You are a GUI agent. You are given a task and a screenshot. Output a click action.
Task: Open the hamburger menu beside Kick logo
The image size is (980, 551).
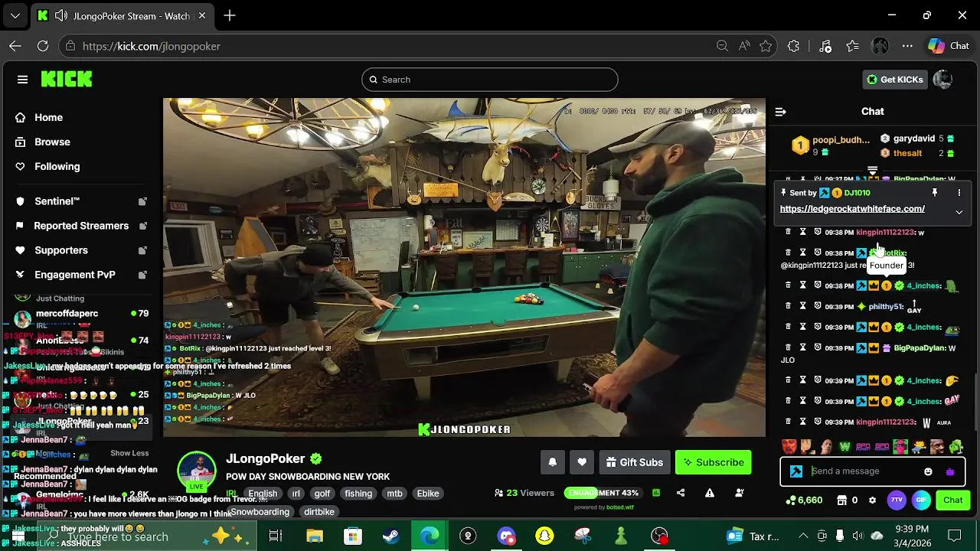click(22, 80)
